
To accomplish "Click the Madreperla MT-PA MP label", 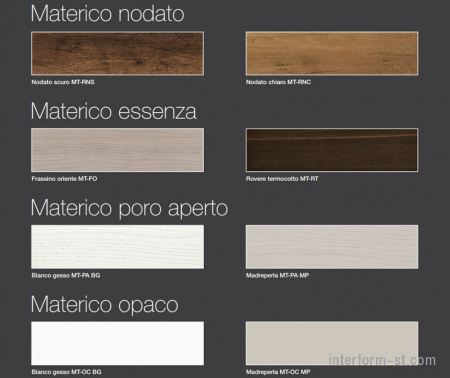I will (277, 276).
